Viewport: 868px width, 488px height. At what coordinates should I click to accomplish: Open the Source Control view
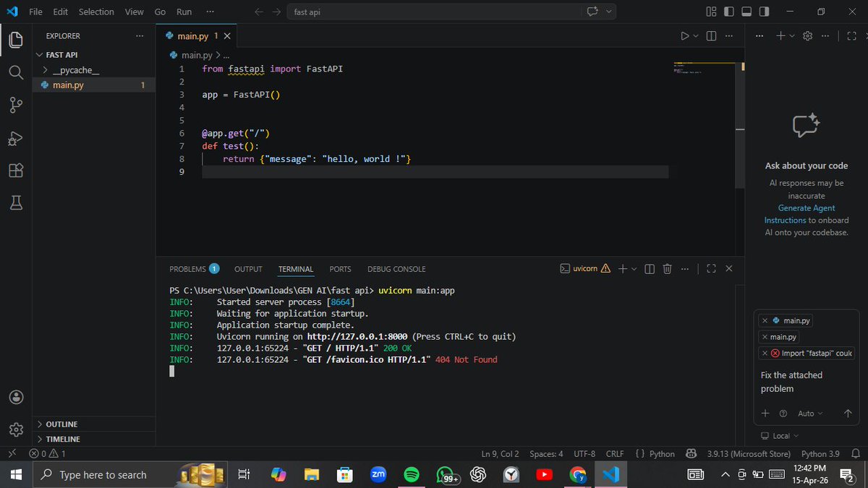pyautogui.click(x=16, y=105)
